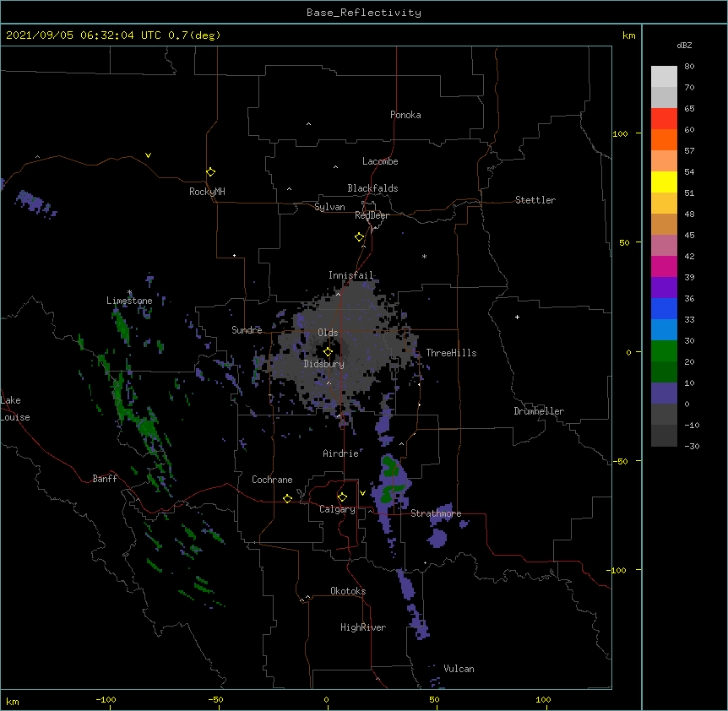Pick the magenta 39-42 dBZ legend swatch
The height and width of the screenshot is (711, 728).
click(x=664, y=266)
